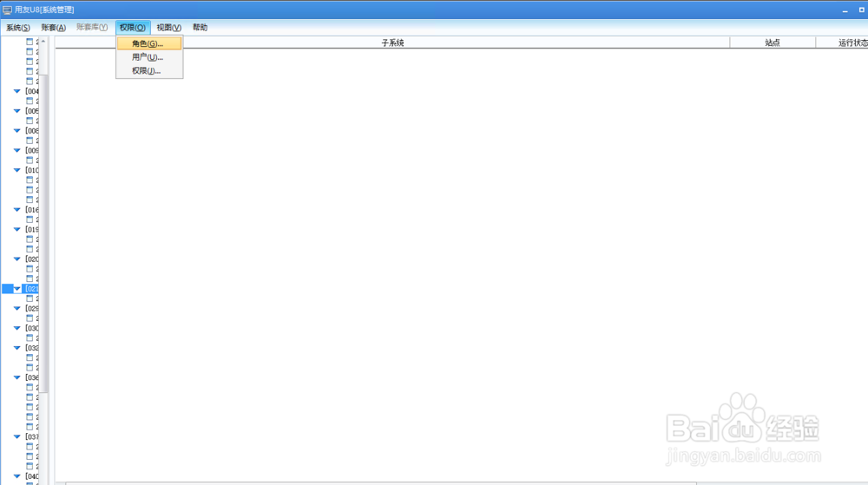Choose 用户(U)... from the dropdown menu
The height and width of the screenshot is (485, 868).
149,57
